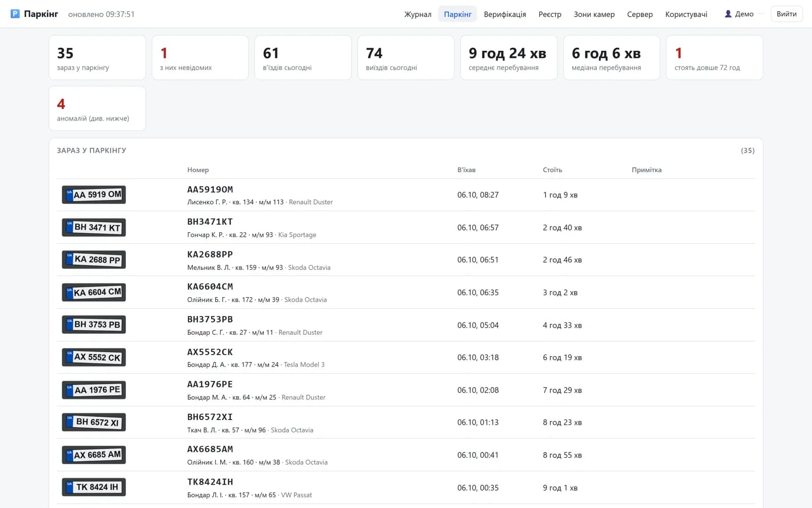Screen dimensions: 812x508
Task: Open the Журнал menu item
Action: [x=418, y=14]
